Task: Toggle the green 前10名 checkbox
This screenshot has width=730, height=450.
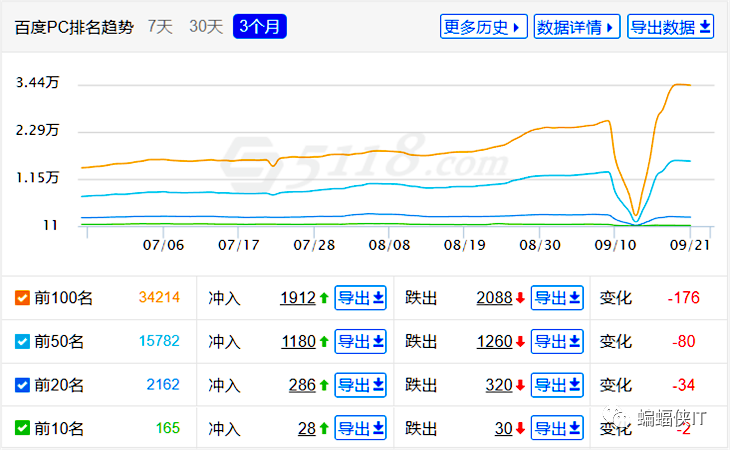Action: click(x=22, y=428)
